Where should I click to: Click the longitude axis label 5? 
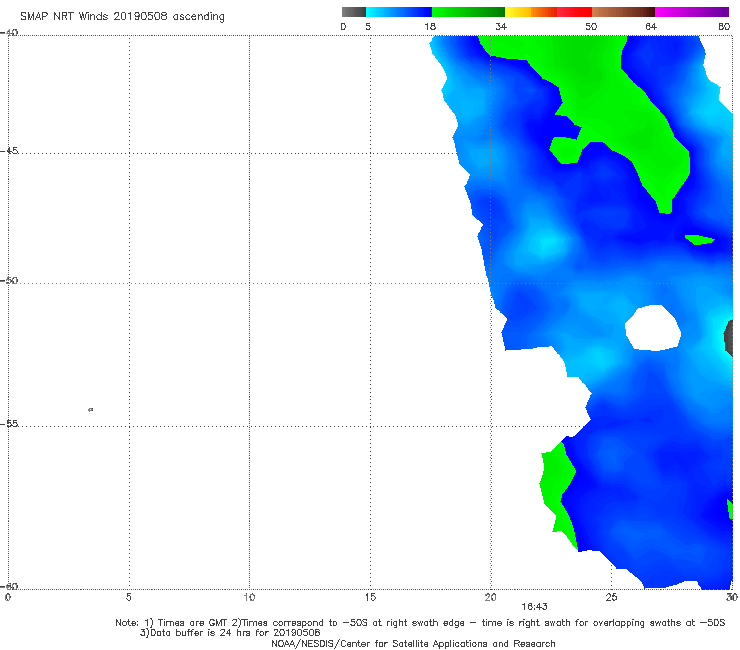pos(128,597)
